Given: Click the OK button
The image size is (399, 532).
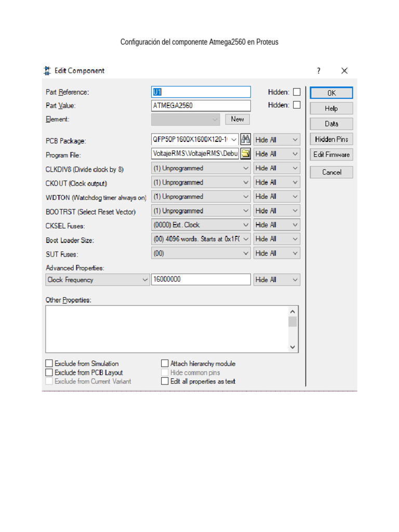Looking at the screenshot, I should pos(331,93).
